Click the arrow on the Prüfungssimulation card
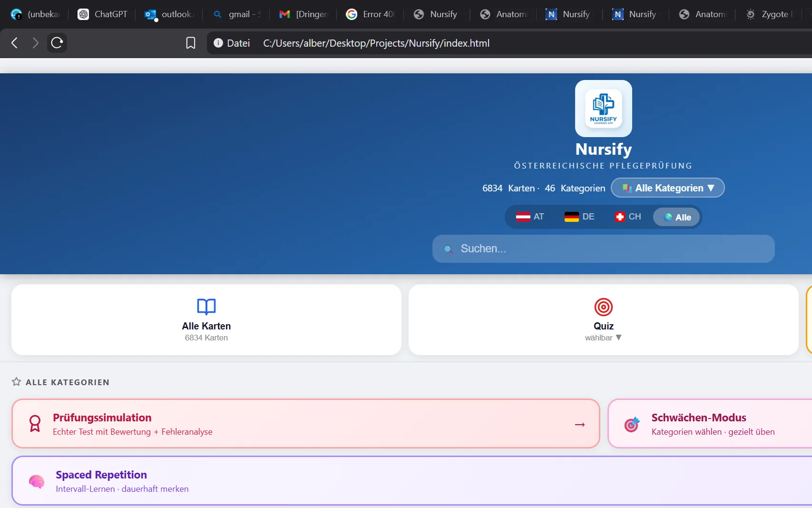The height and width of the screenshot is (508, 812). [580, 424]
